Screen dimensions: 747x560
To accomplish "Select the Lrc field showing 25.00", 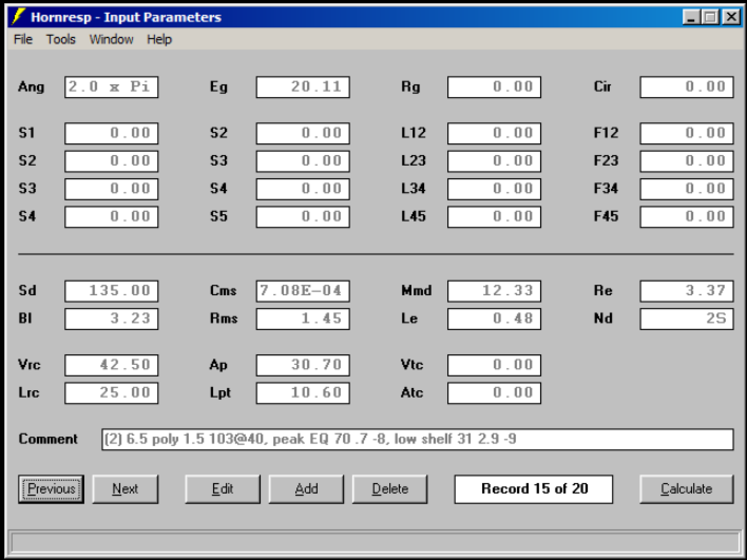I will tap(111, 393).
